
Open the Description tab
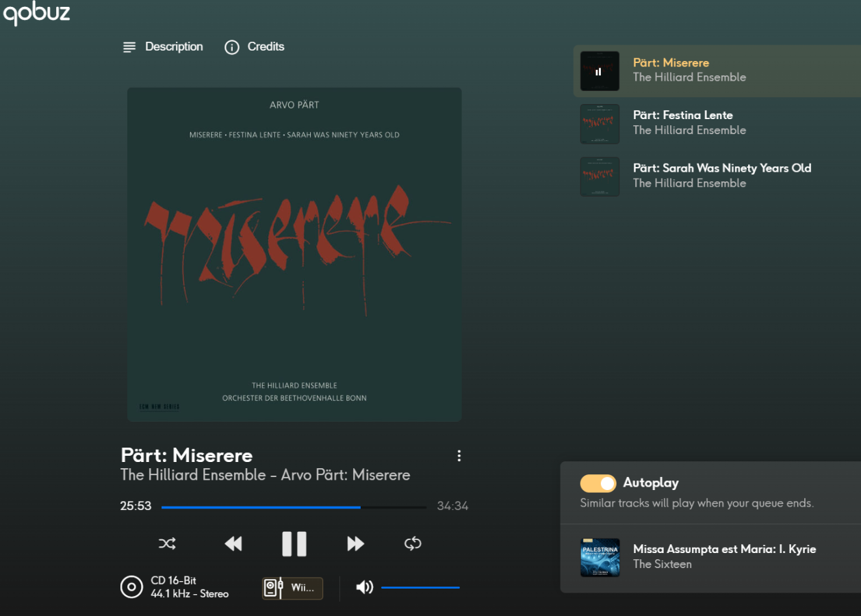pyautogui.click(x=163, y=47)
